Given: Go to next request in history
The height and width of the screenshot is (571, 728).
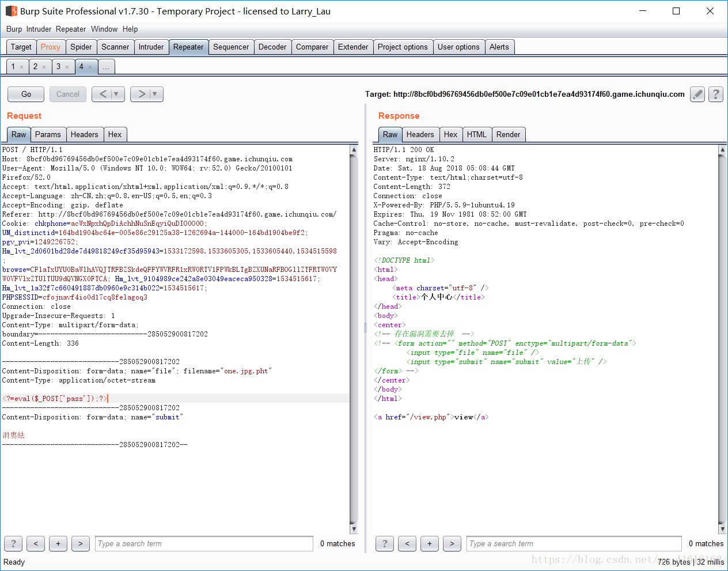Looking at the screenshot, I should click(141, 94).
